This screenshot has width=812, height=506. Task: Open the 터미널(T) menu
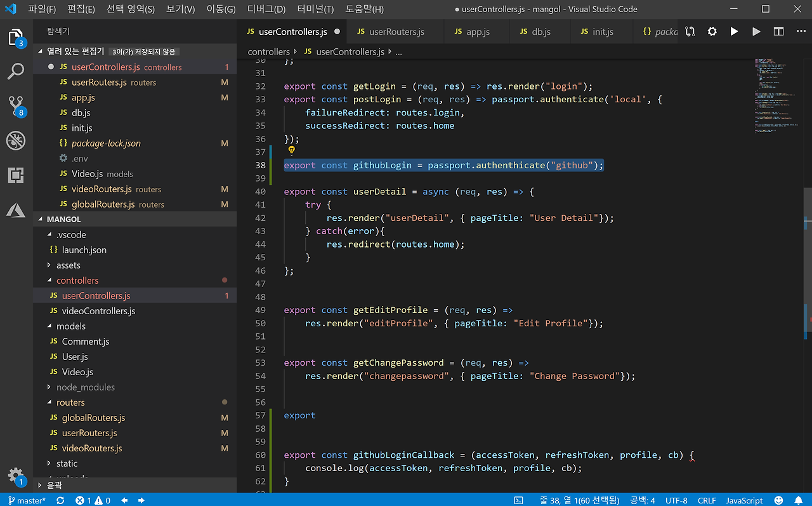click(x=316, y=10)
